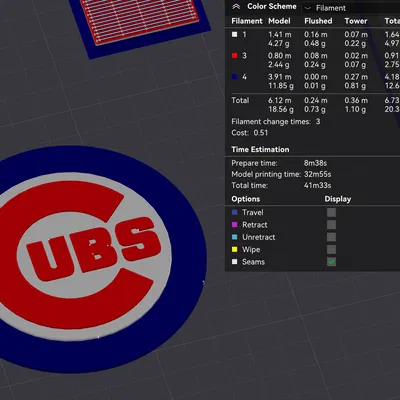Viewport: 400px width, 400px height.
Task: Click the Seams white legend icon
Action: [235, 262]
